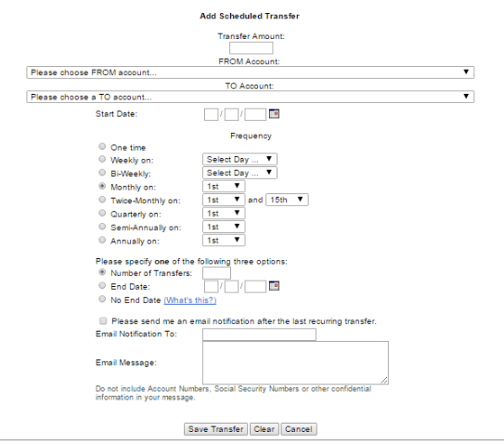Click the Cancel button
This screenshot has height=444, width=504.
tap(299, 429)
